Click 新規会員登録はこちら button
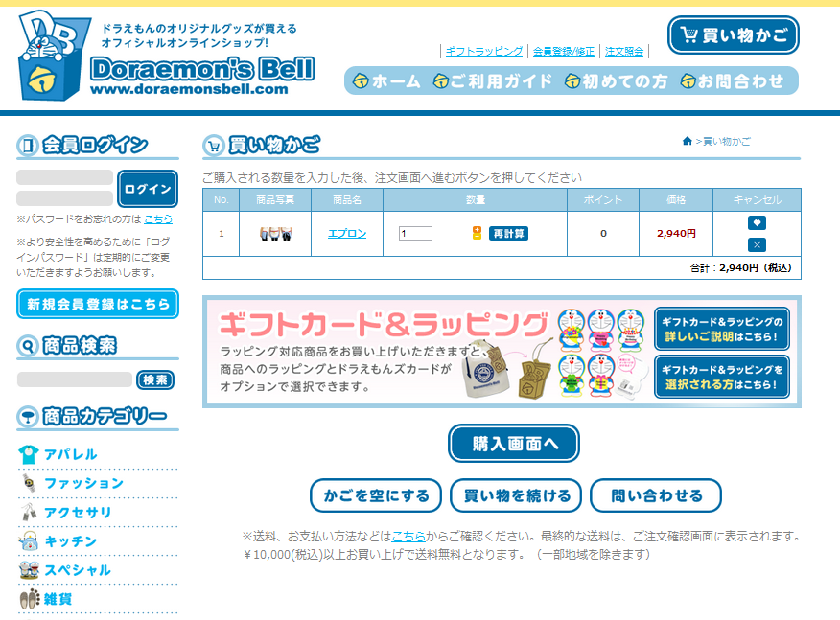The image size is (840, 620). [98, 304]
